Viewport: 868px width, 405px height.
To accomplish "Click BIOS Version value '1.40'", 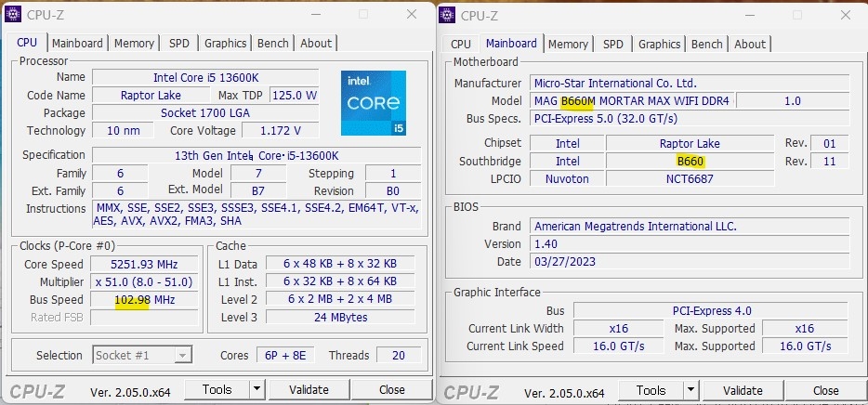I will (x=690, y=244).
